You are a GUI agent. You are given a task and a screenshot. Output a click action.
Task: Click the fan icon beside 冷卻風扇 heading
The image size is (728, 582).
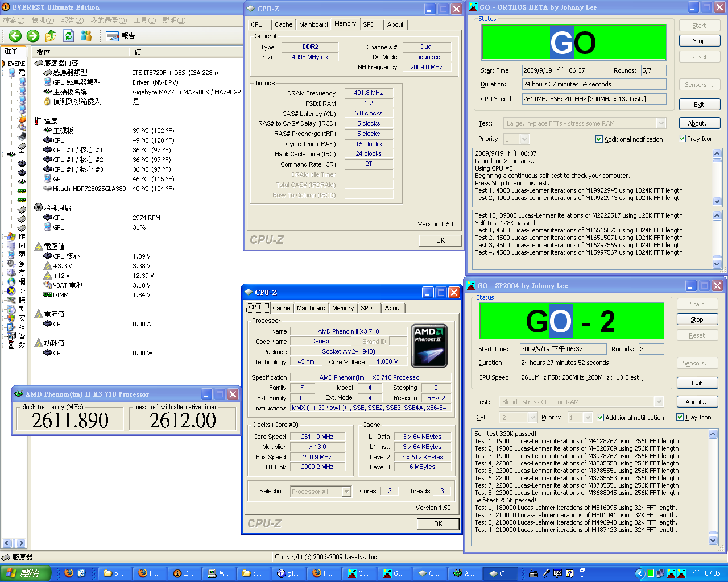38,207
